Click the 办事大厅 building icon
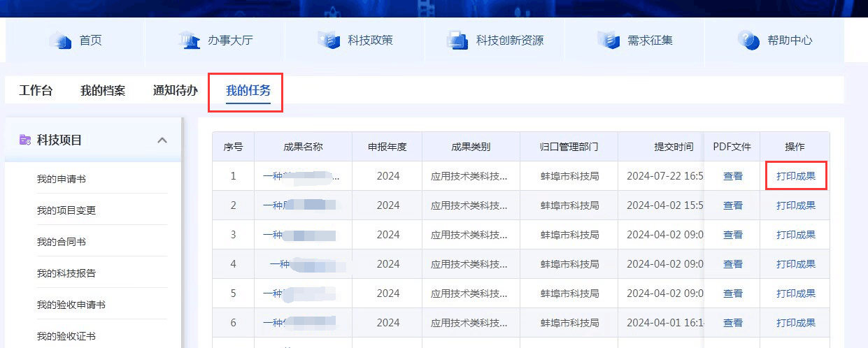The height and width of the screenshot is (348, 868). (190, 40)
